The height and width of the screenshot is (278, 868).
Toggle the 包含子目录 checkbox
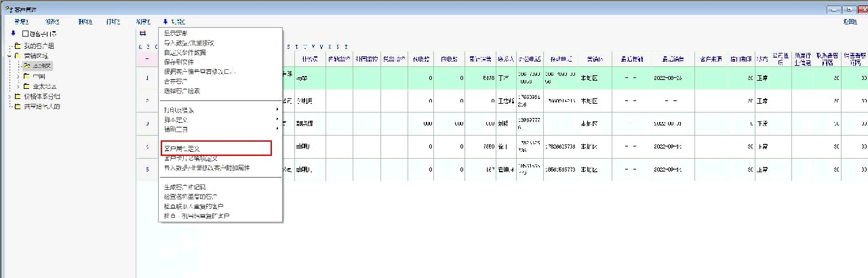(x=26, y=33)
